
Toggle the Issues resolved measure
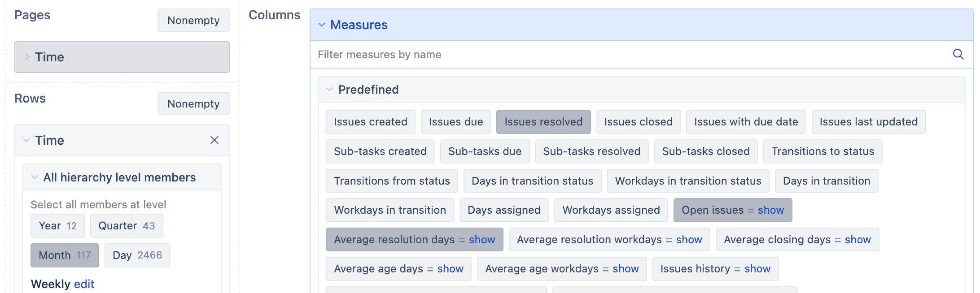click(543, 122)
